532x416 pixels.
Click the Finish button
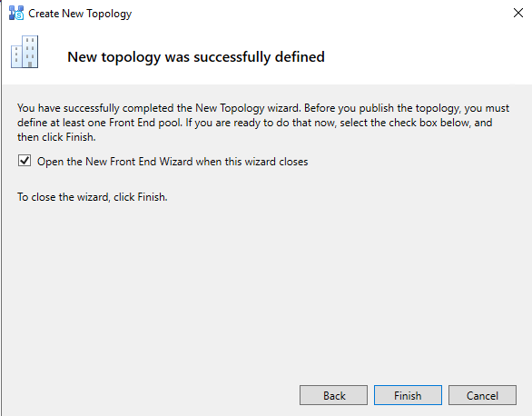point(408,395)
